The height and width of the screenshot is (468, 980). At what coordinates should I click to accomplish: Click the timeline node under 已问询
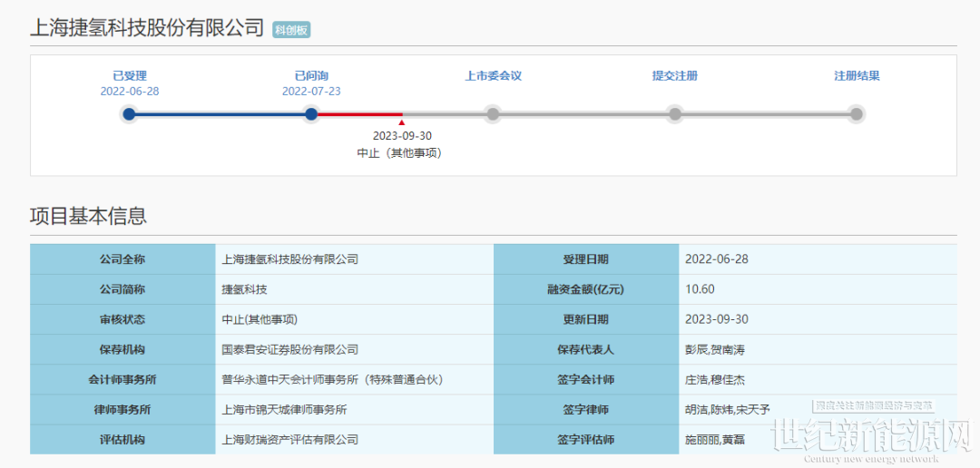point(311,114)
